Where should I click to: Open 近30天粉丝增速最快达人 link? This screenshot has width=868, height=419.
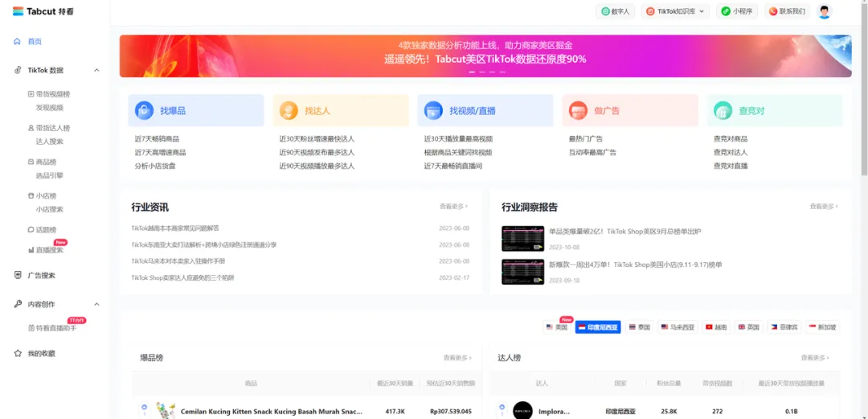(317, 139)
